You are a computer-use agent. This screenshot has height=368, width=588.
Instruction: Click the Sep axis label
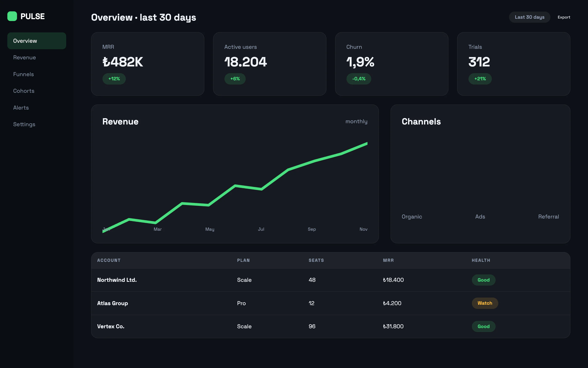coord(312,229)
